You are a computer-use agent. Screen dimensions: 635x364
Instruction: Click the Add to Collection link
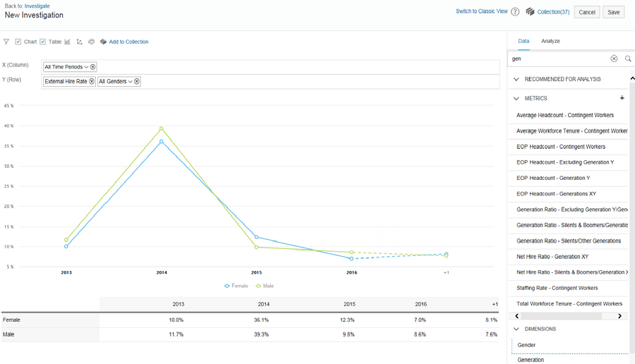(128, 42)
